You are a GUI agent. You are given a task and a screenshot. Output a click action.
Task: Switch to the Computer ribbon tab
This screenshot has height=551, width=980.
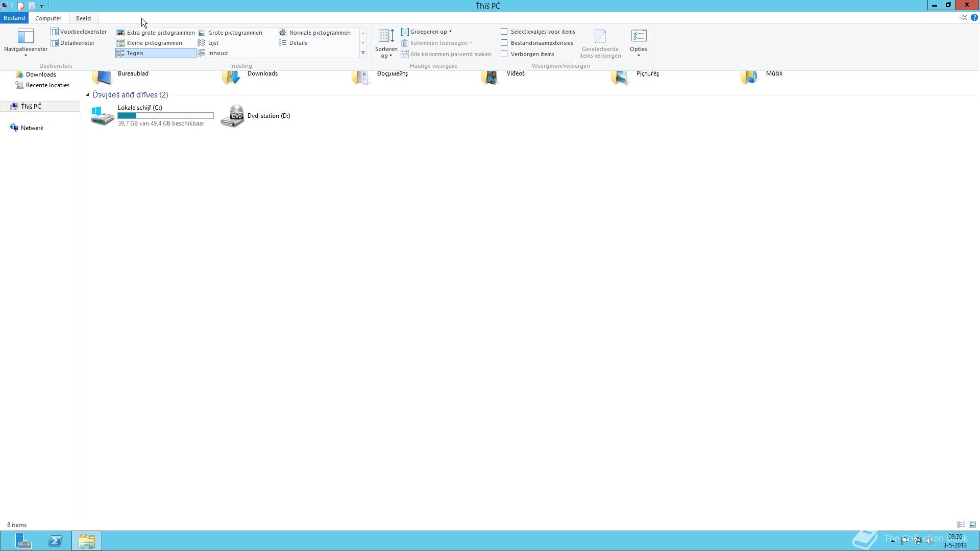tap(48, 18)
